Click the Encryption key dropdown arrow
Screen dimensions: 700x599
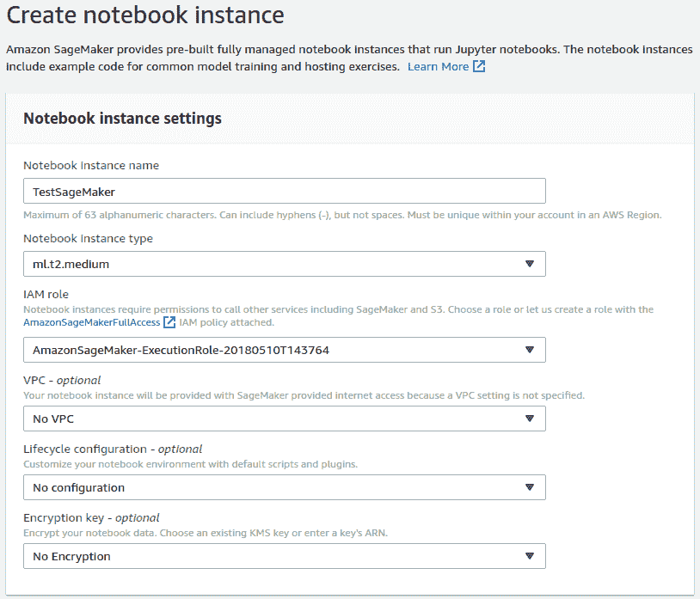[x=530, y=556]
